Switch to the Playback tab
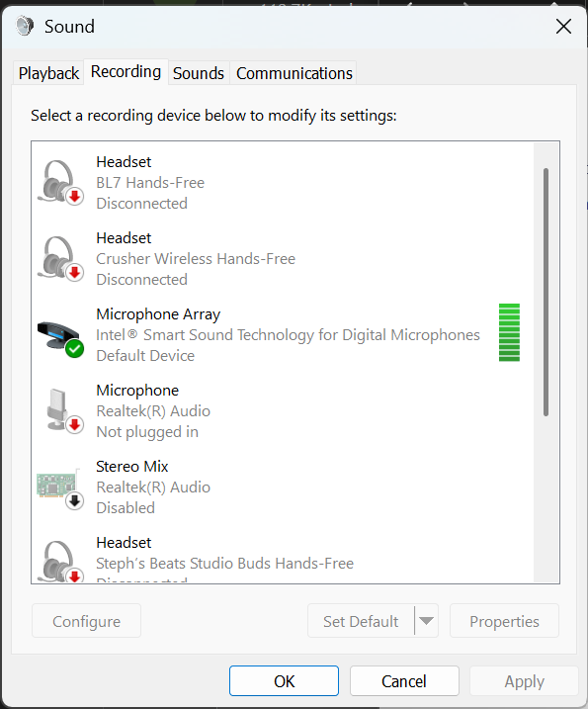The image size is (588, 709). (x=48, y=73)
